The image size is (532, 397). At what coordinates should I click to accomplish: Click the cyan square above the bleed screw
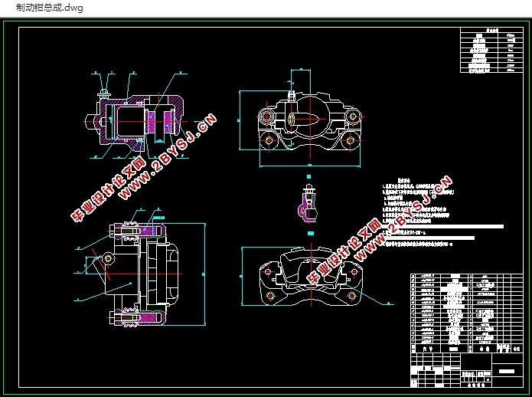[x=308, y=176]
